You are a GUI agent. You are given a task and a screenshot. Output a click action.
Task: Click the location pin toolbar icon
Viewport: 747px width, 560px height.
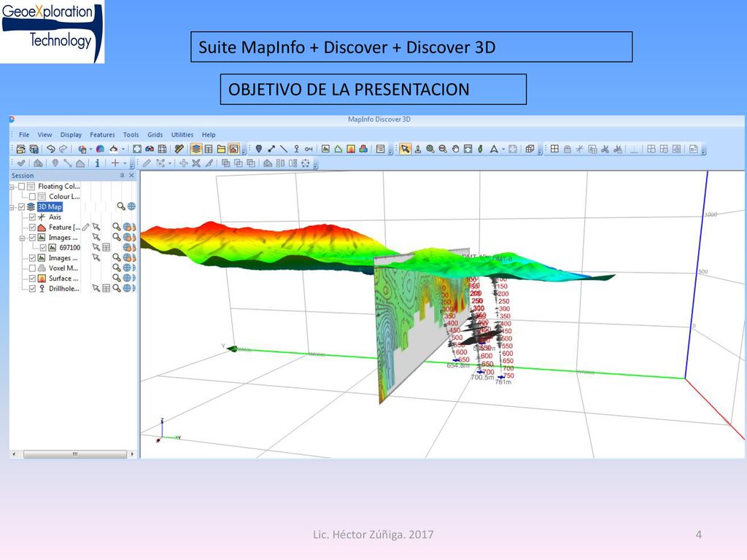259,149
